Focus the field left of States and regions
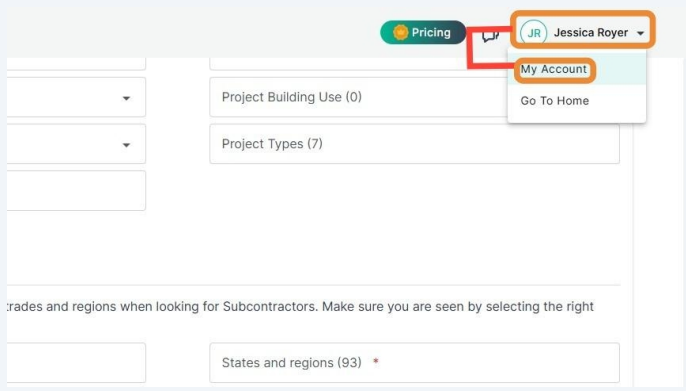The width and height of the screenshot is (686, 391). (x=76, y=363)
